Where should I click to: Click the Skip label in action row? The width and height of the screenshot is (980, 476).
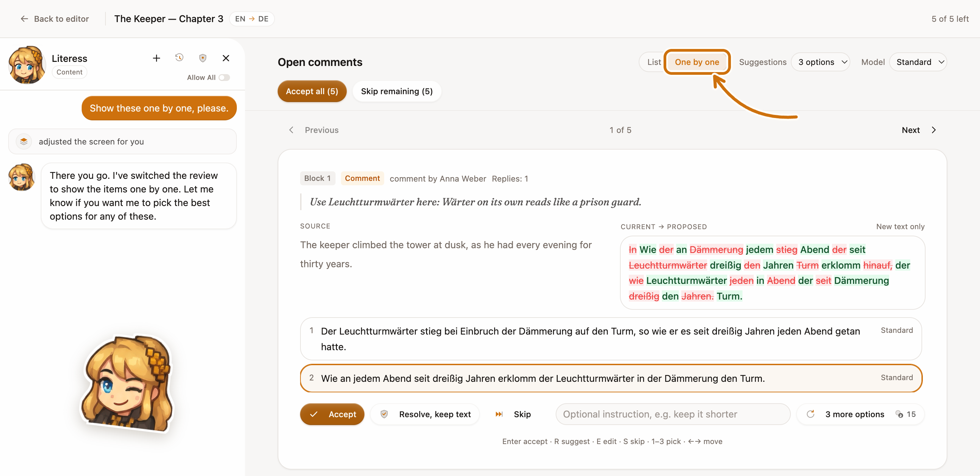(x=522, y=414)
